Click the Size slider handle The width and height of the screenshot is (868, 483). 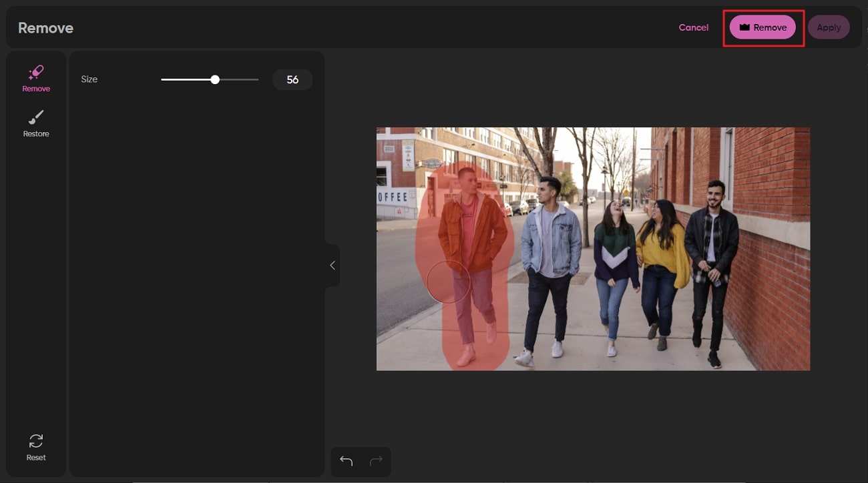pyautogui.click(x=214, y=79)
